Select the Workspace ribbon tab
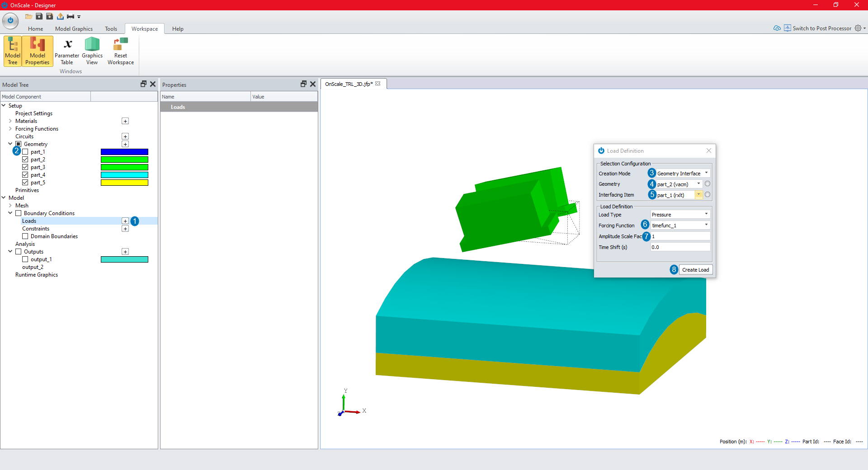The image size is (868, 470). tap(145, 28)
